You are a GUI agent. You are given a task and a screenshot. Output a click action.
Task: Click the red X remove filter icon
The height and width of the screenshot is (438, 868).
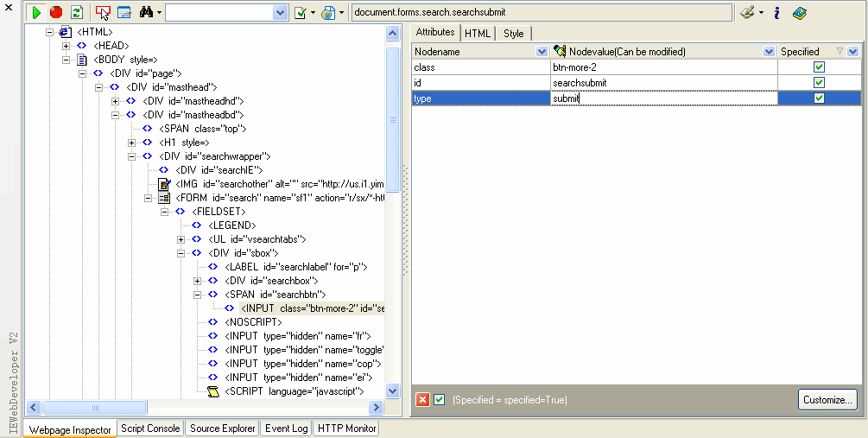(x=422, y=399)
